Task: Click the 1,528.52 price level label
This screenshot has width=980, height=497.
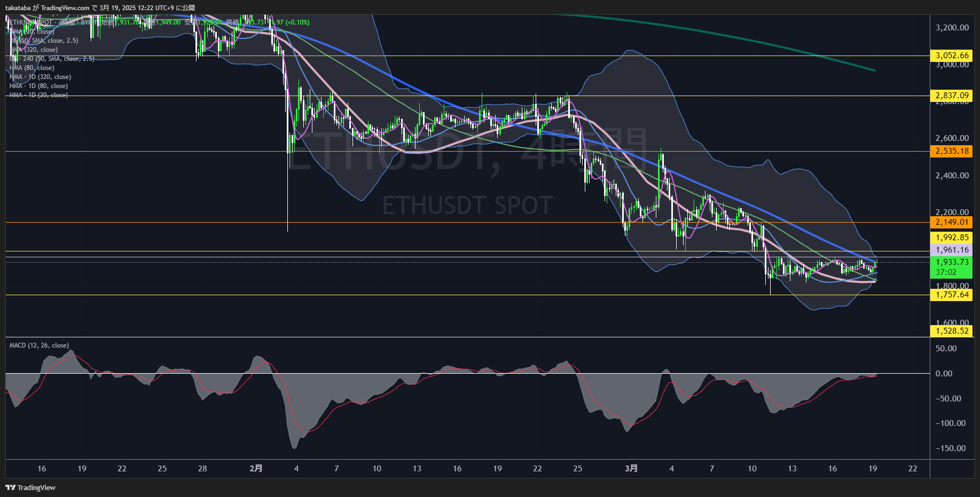Action: pyautogui.click(x=952, y=331)
